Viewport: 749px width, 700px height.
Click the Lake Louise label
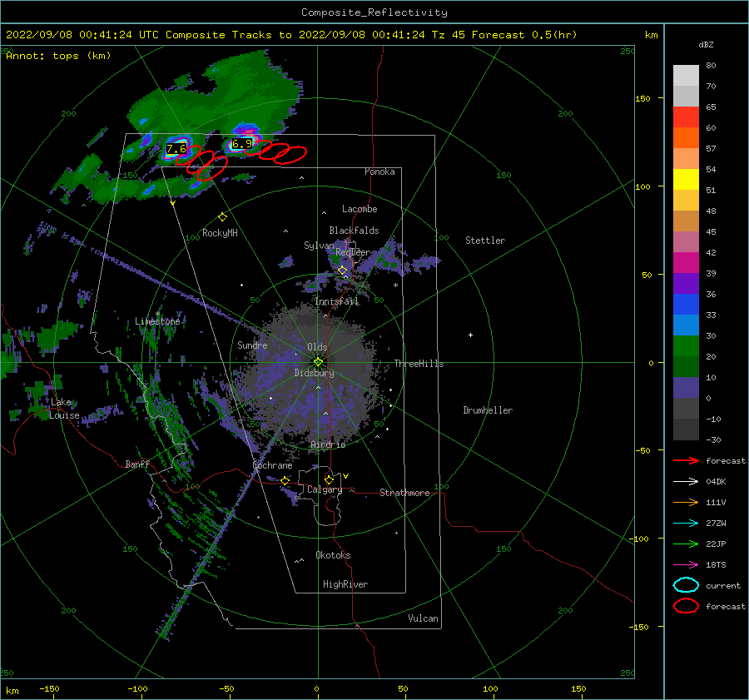64,409
